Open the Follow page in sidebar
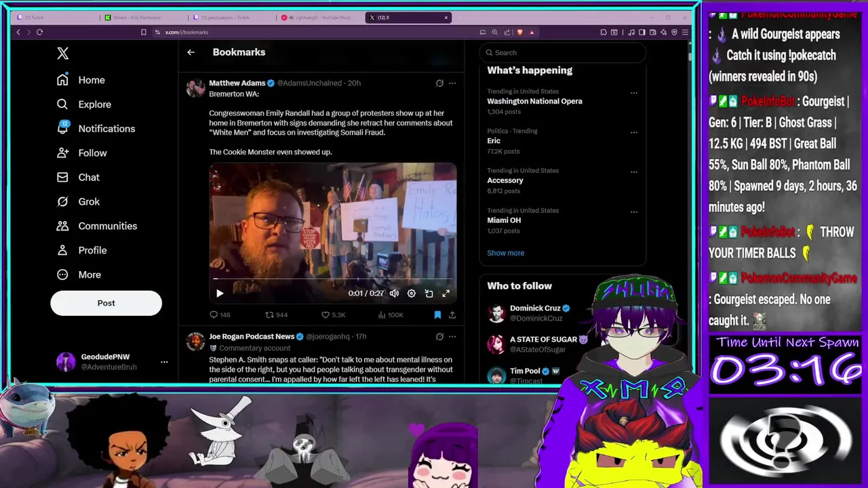This screenshot has height=488, width=868. pos(81,153)
